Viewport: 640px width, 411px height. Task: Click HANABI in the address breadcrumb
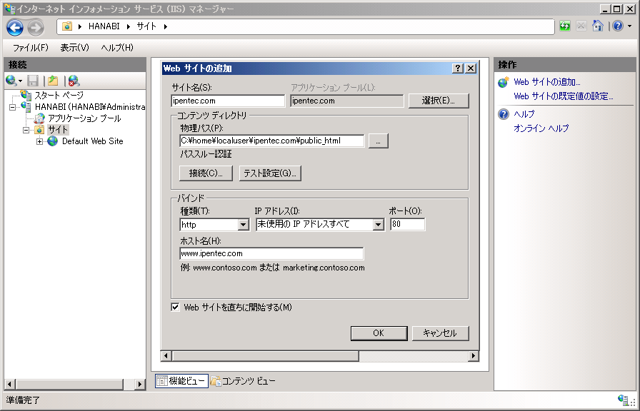pos(104,27)
